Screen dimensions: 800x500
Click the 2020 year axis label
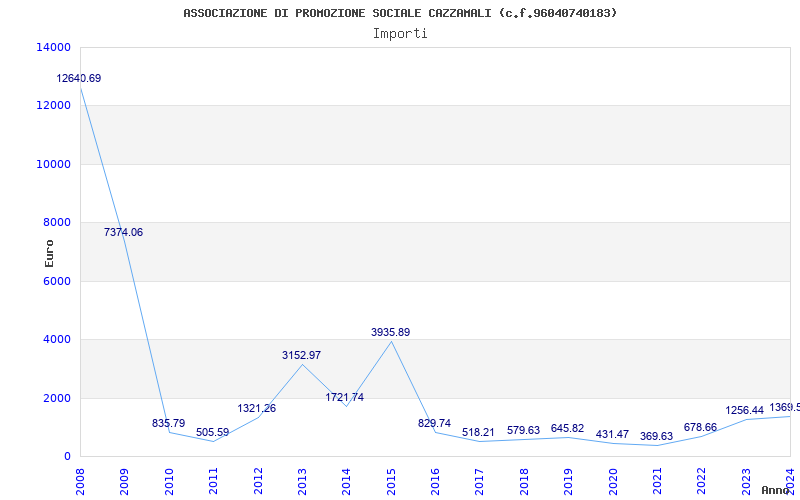[613, 476]
